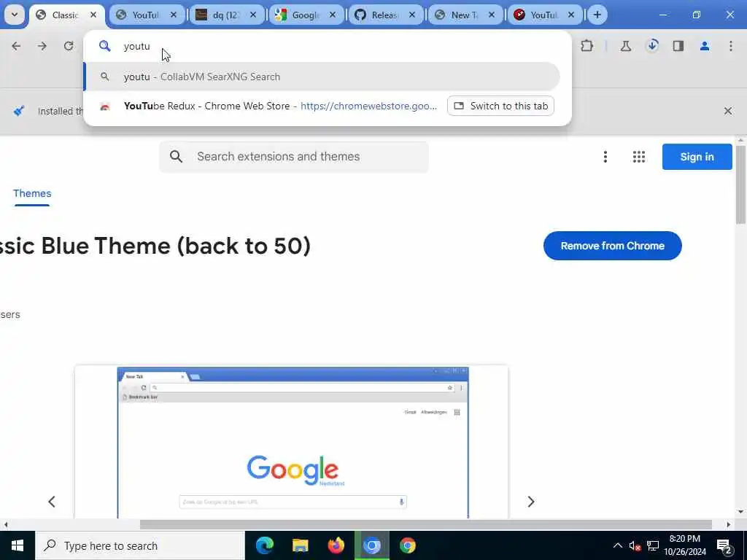Click the horizontal scrollbar thumb
The height and width of the screenshot is (560, 747).
425,525
